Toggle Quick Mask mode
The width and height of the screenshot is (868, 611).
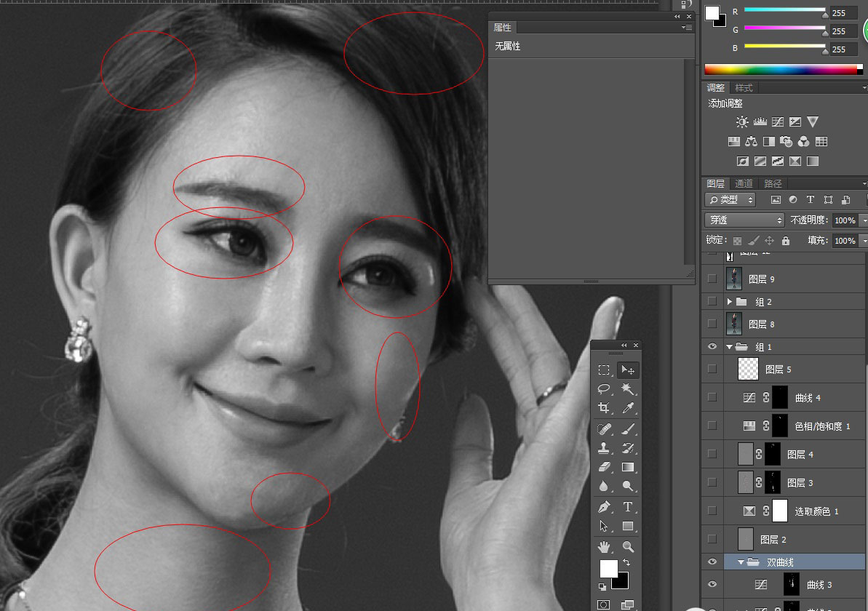[x=604, y=605]
